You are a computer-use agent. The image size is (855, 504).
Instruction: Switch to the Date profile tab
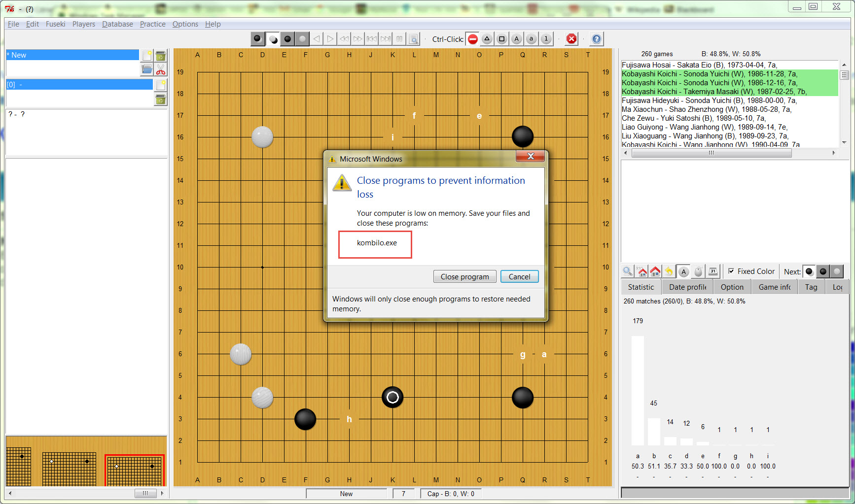(687, 287)
